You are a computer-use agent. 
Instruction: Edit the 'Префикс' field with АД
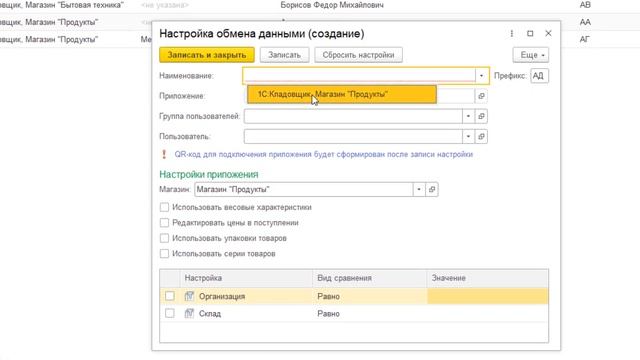click(x=539, y=76)
